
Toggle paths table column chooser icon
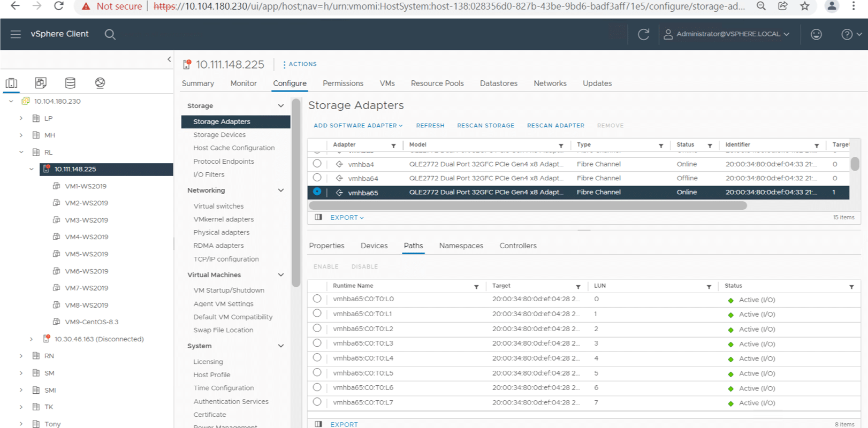[x=318, y=424]
